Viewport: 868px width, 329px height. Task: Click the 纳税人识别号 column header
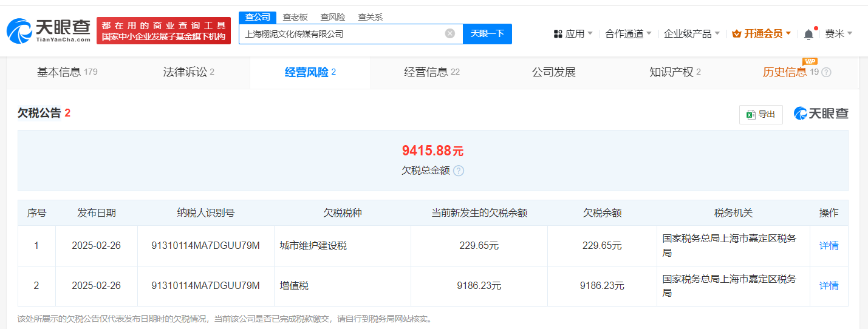(x=205, y=213)
